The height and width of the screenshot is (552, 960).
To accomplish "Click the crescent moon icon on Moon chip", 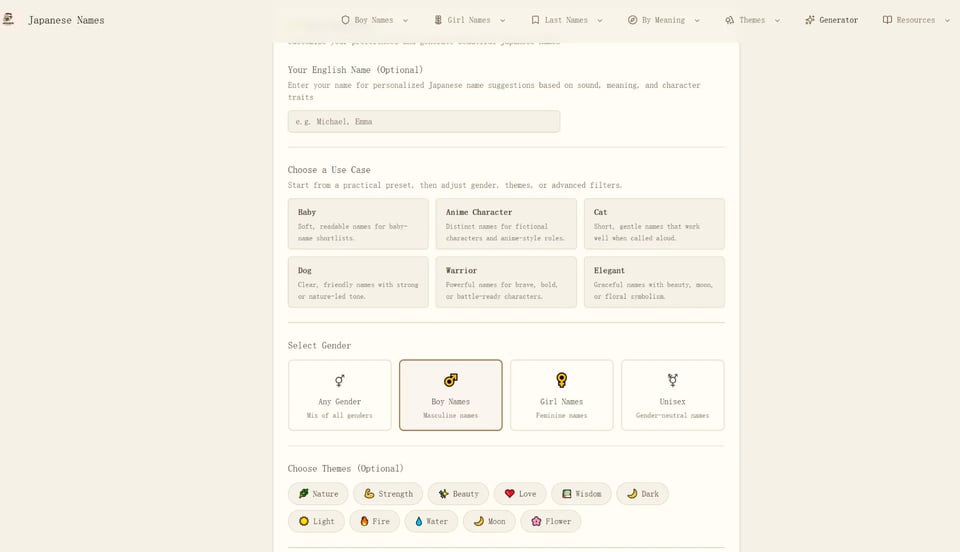I will (479, 521).
